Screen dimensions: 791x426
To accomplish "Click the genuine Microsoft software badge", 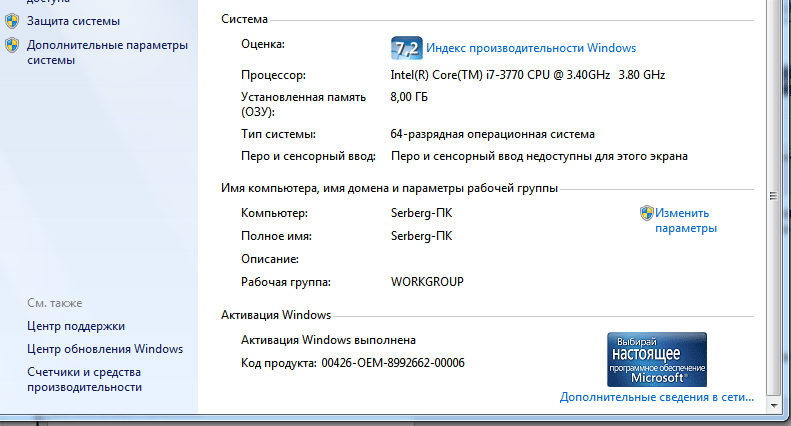I will point(657,359).
